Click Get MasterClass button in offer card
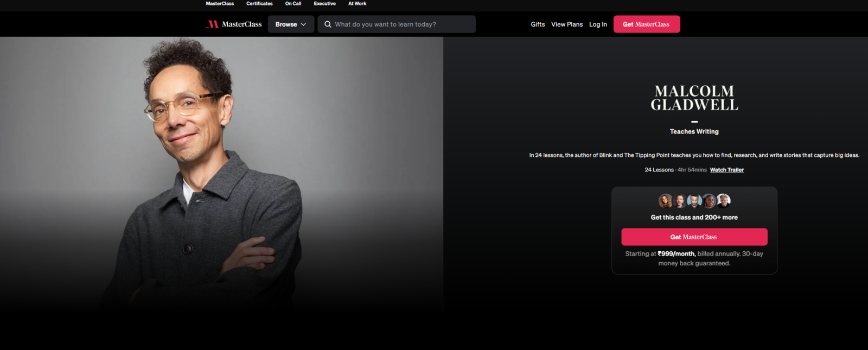868x350 pixels. coord(694,237)
